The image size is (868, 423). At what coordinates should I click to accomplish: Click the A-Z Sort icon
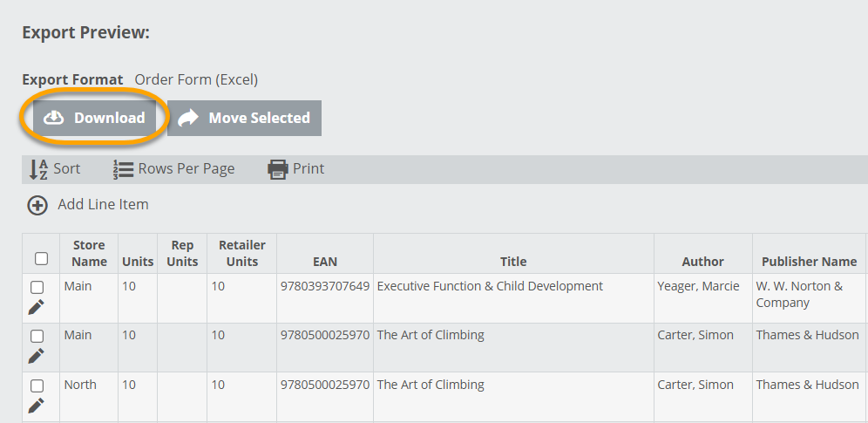[38, 169]
